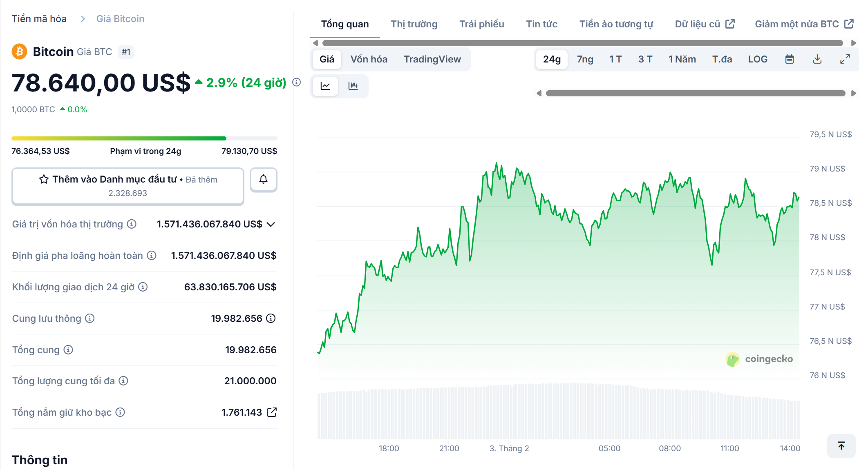Select the 1 Năm time range
The height and width of the screenshot is (470, 868).
(x=682, y=59)
